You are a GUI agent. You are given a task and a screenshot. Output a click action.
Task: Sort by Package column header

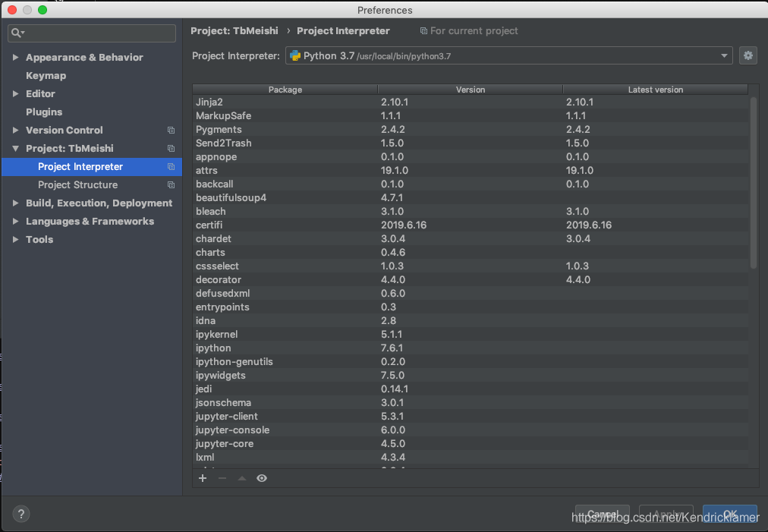point(285,90)
